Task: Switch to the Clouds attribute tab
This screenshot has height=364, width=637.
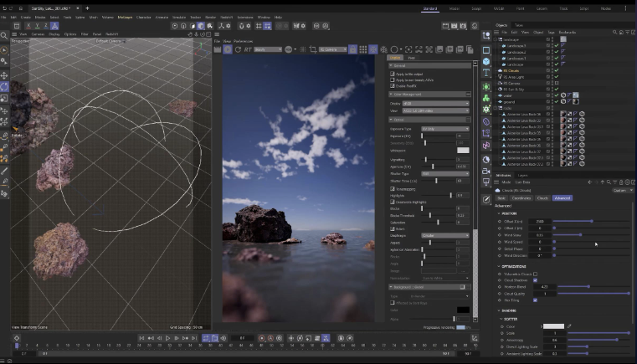Action: click(542, 197)
